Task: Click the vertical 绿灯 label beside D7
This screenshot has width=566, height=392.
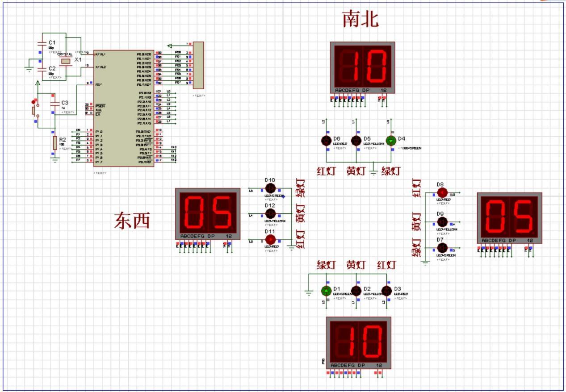Action: click(416, 247)
